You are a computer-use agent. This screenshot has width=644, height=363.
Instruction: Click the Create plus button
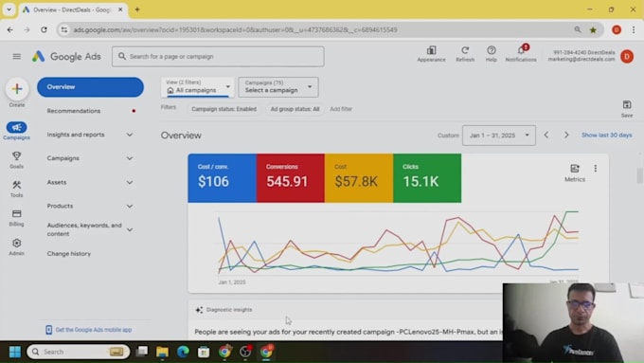(17, 89)
